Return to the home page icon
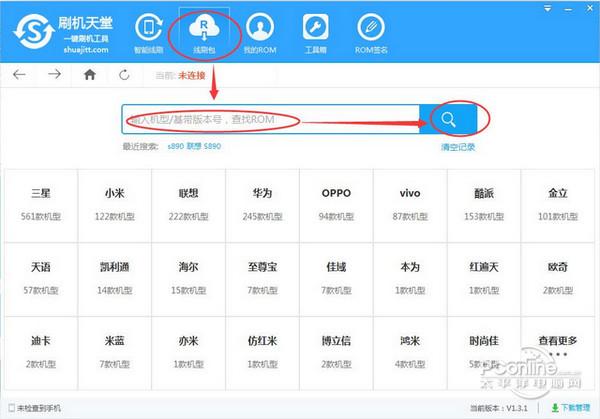The height and width of the screenshot is (419, 600). [x=90, y=74]
